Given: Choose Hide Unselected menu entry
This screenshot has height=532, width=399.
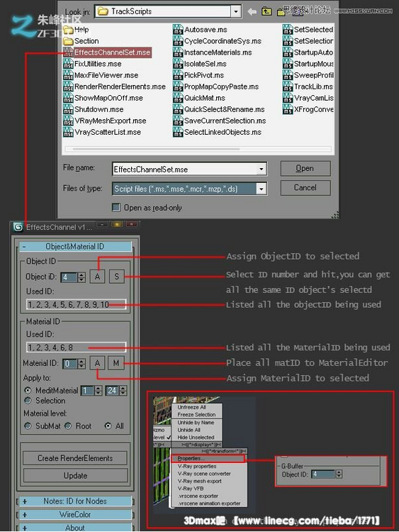Looking at the screenshot, I should click(196, 438).
